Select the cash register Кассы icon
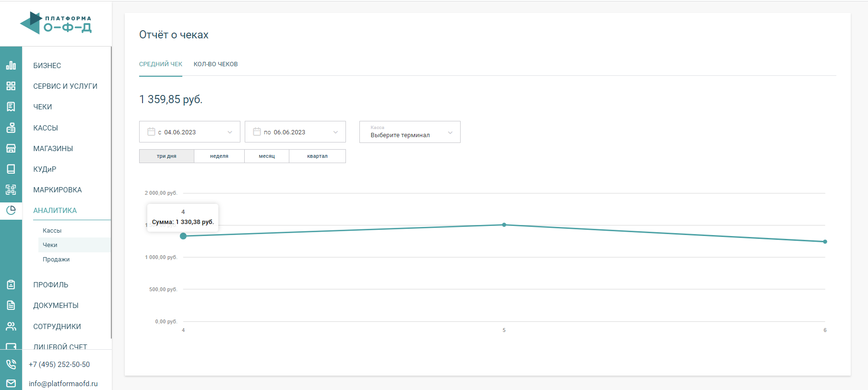Screen dimensions: 868x390 click(11, 128)
